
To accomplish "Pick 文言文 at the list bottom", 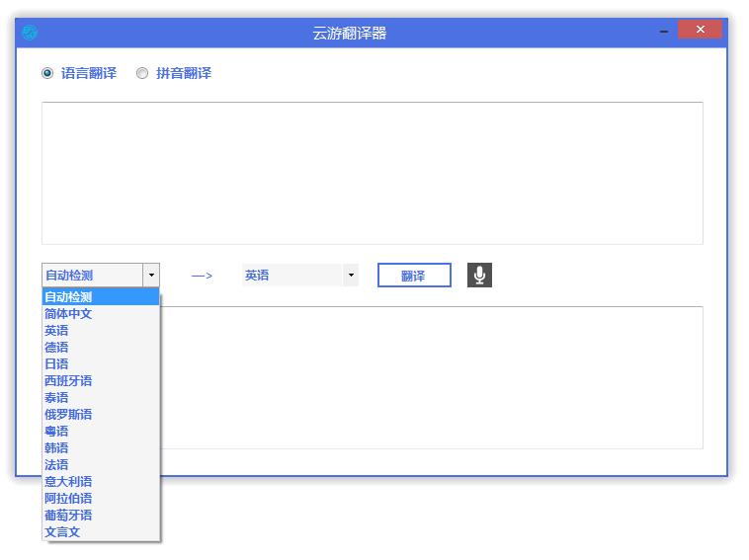I will [x=62, y=532].
